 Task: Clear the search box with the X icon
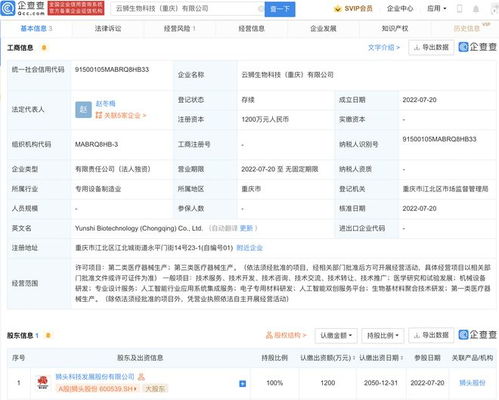pyautogui.click(x=260, y=9)
